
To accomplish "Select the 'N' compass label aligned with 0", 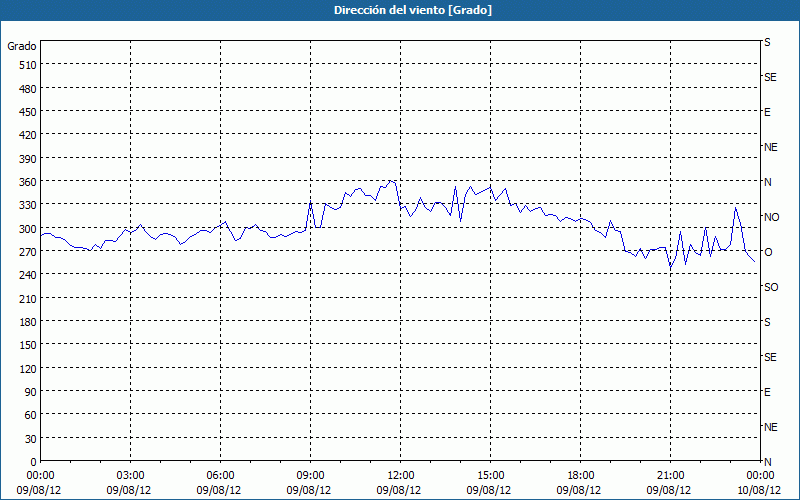I will point(767,462).
